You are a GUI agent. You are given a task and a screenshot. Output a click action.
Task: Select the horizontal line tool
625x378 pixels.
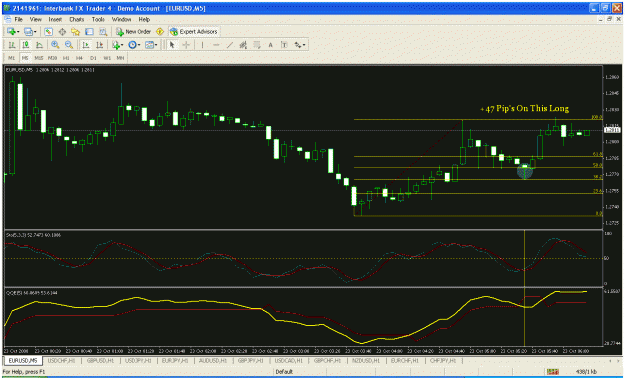click(x=216, y=45)
